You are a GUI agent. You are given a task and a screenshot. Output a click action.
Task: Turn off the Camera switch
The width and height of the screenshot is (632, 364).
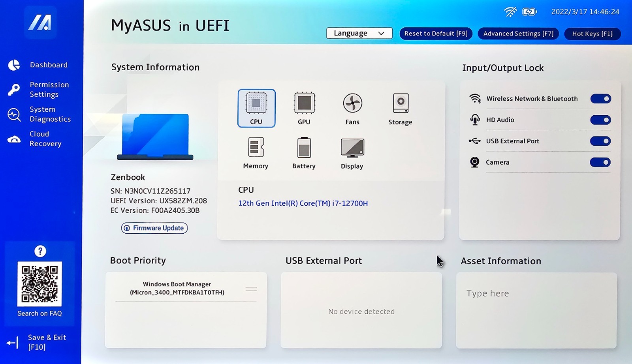(600, 162)
